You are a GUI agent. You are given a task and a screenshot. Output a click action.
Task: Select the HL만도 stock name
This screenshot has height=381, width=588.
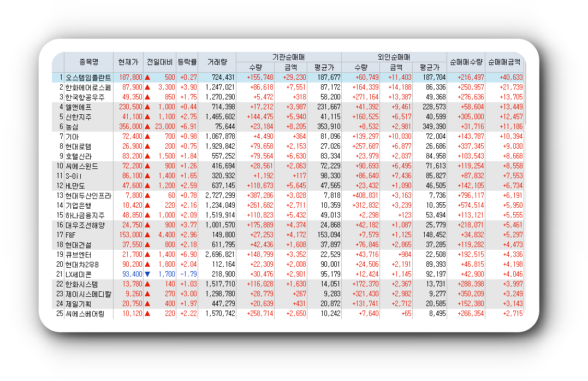pos(75,186)
